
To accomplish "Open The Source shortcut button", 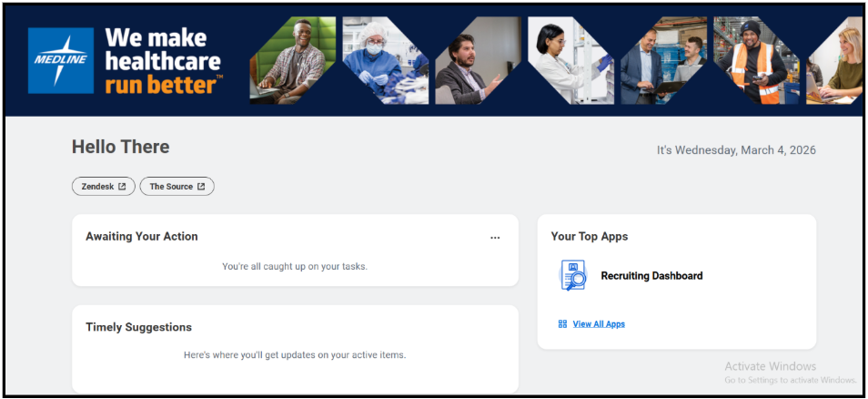I will click(177, 187).
